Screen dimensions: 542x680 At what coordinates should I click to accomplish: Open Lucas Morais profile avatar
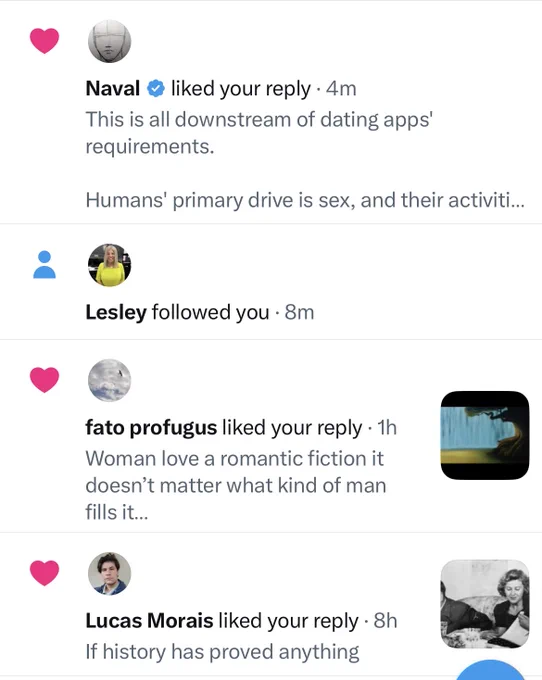tap(109, 573)
